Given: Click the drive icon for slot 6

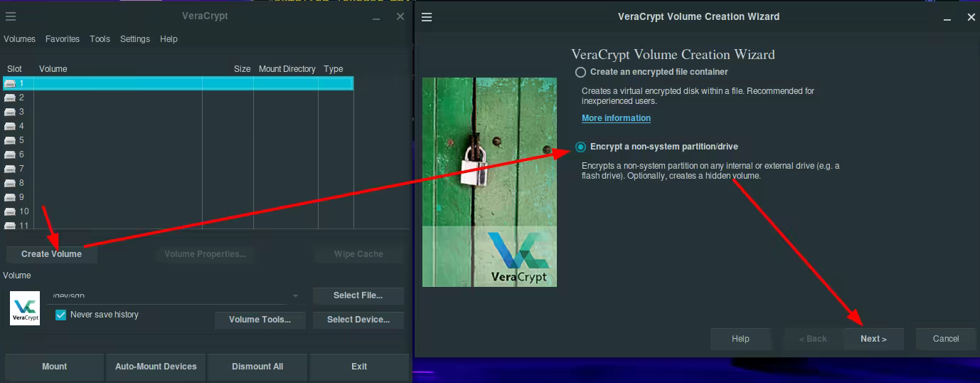Looking at the screenshot, I should 10,154.
